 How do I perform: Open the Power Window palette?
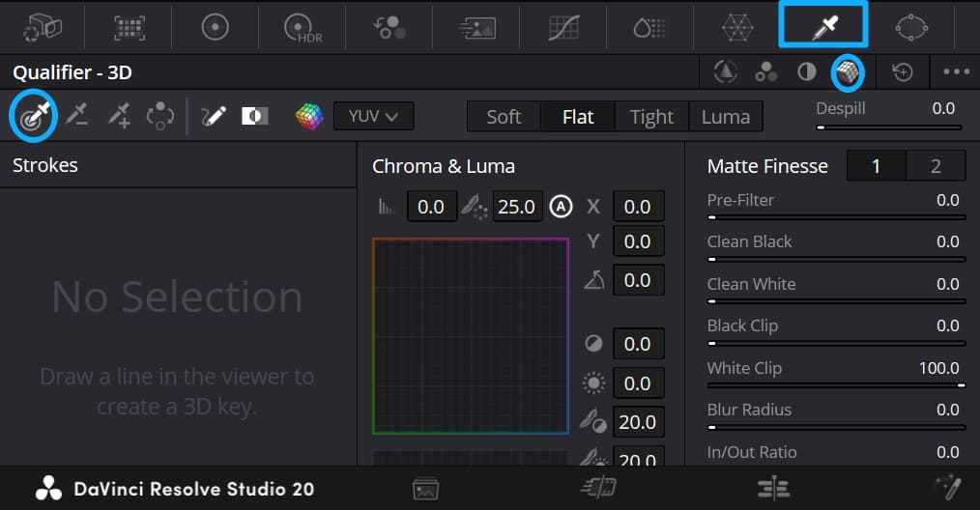click(x=910, y=28)
